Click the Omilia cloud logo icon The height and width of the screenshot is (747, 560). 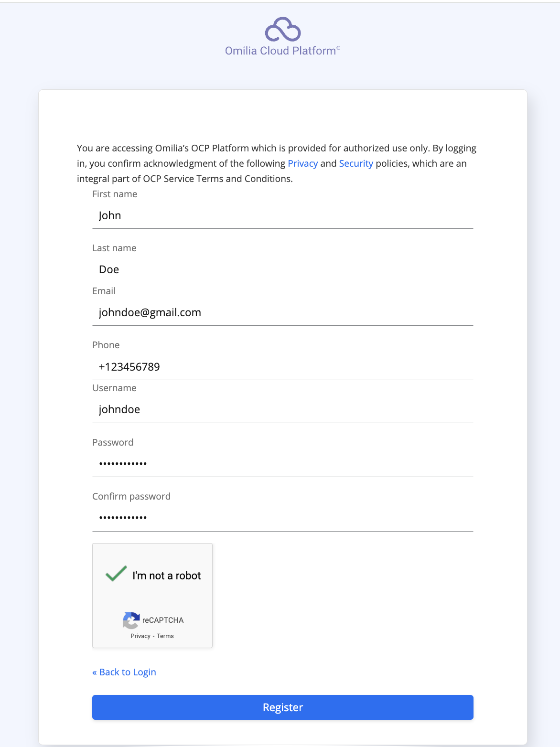282,30
